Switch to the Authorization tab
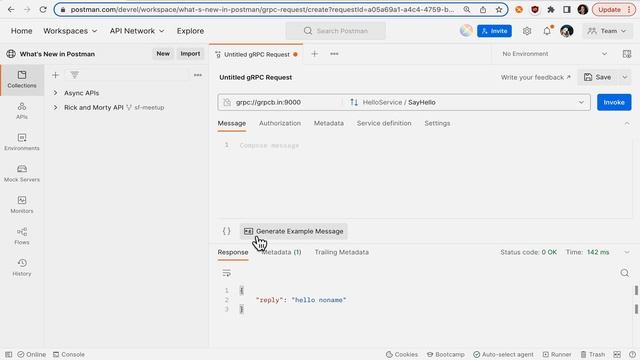The width and height of the screenshot is (640, 360). point(280,123)
